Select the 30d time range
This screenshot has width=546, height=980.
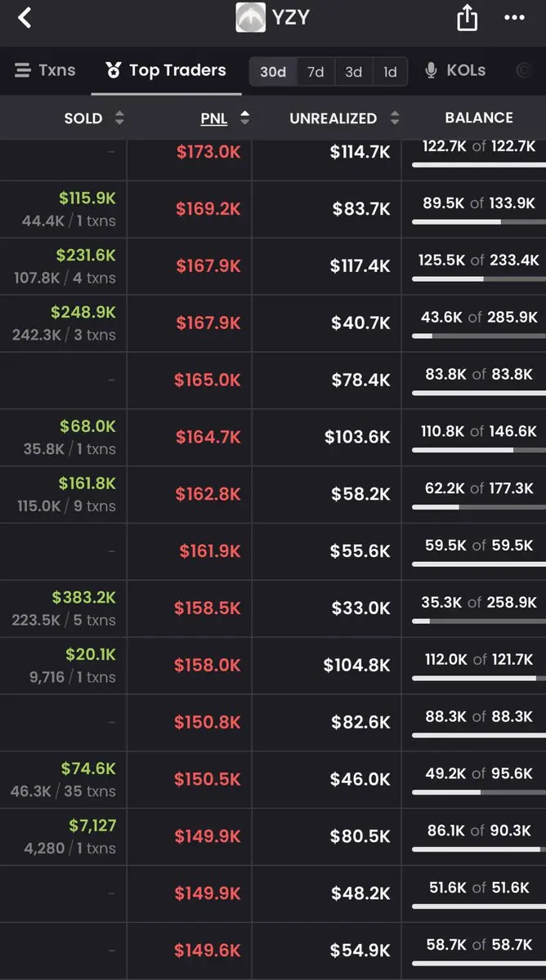pos(273,72)
